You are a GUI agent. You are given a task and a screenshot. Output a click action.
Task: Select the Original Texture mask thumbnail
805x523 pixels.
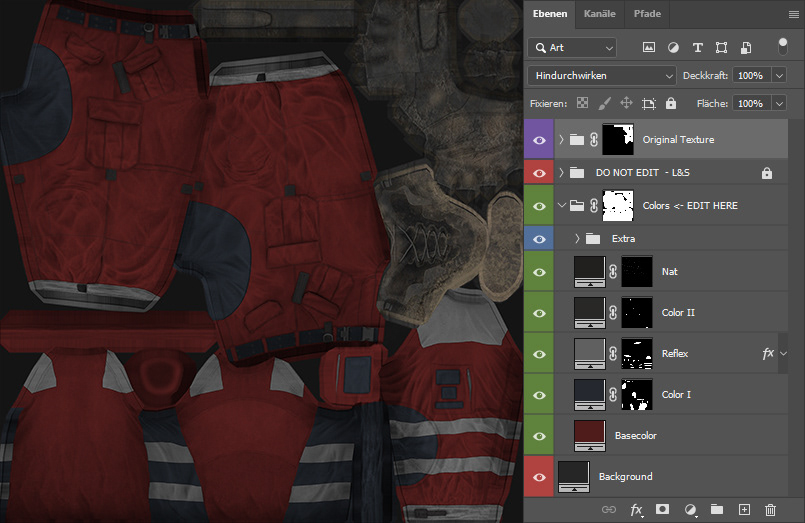618,139
